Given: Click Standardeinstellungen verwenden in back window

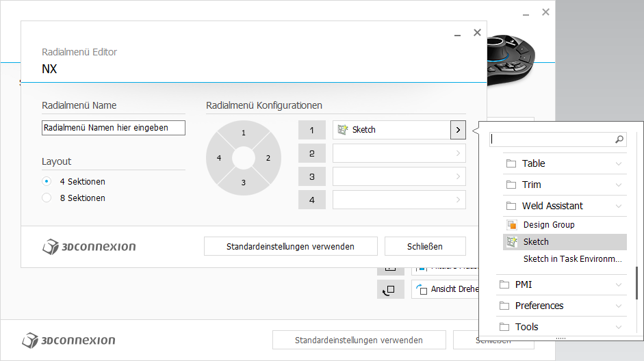Looking at the screenshot, I should coord(359,340).
